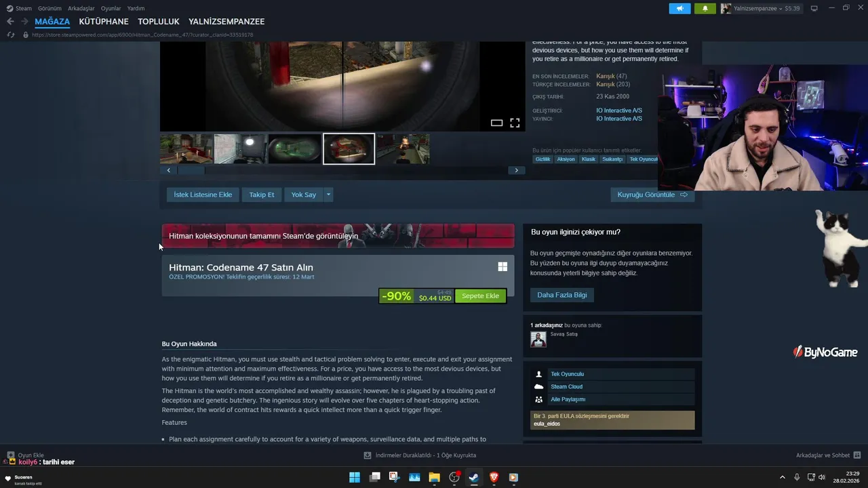Click the taskbar volume icon
The width and height of the screenshot is (868, 488).
coord(822,477)
